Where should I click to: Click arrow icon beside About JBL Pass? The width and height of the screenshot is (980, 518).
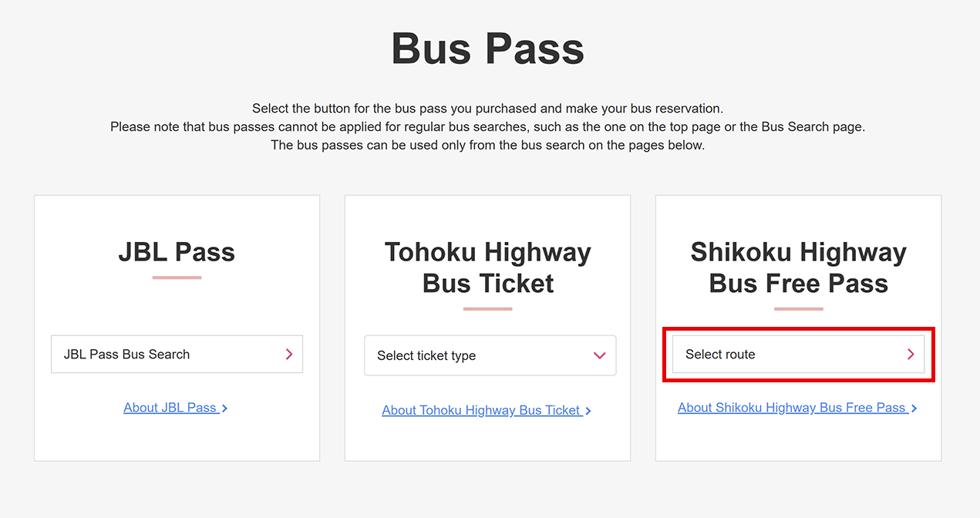(224, 409)
